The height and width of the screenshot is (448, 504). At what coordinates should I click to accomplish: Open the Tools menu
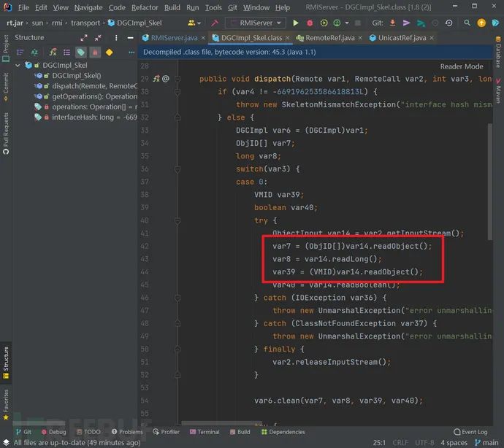(x=213, y=7)
